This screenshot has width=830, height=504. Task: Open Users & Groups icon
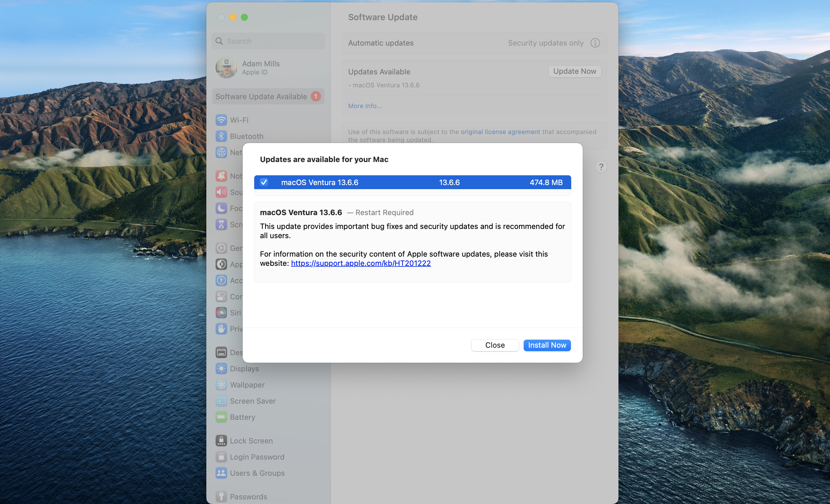(x=221, y=473)
